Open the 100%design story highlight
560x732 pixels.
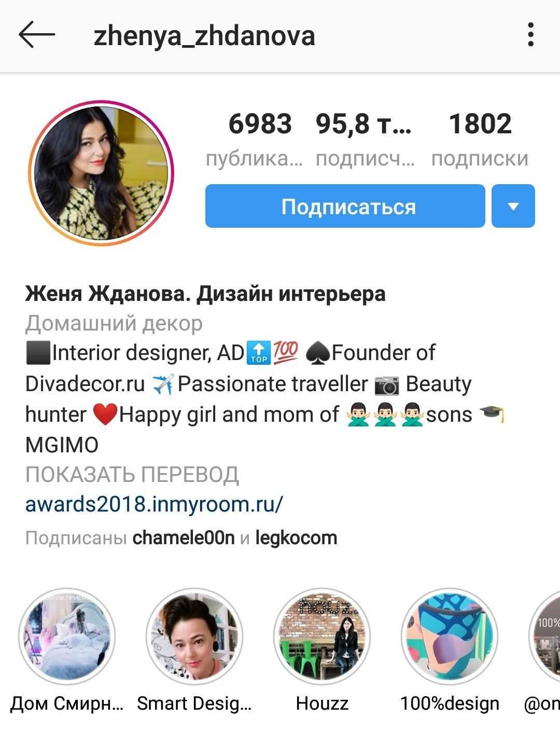point(450,637)
